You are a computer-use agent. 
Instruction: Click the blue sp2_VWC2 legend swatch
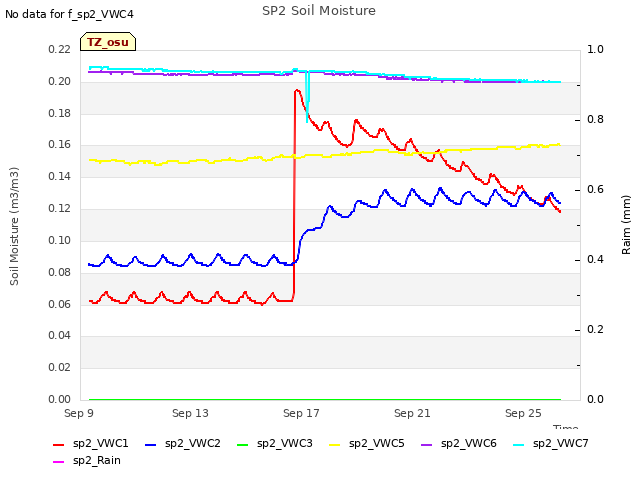click(151, 444)
